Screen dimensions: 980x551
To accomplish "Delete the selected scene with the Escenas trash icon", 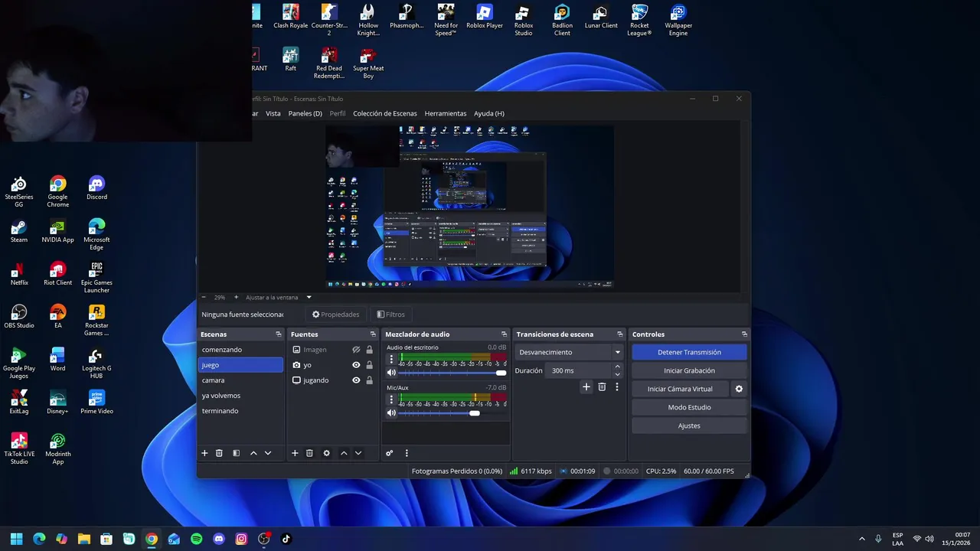I will click(x=219, y=453).
